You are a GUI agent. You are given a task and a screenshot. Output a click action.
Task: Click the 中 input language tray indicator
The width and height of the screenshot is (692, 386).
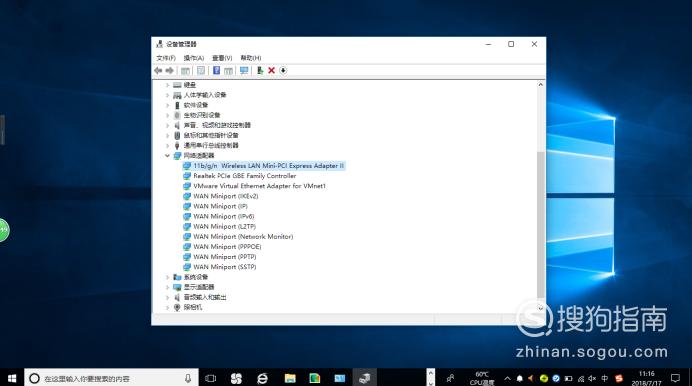pos(605,379)
